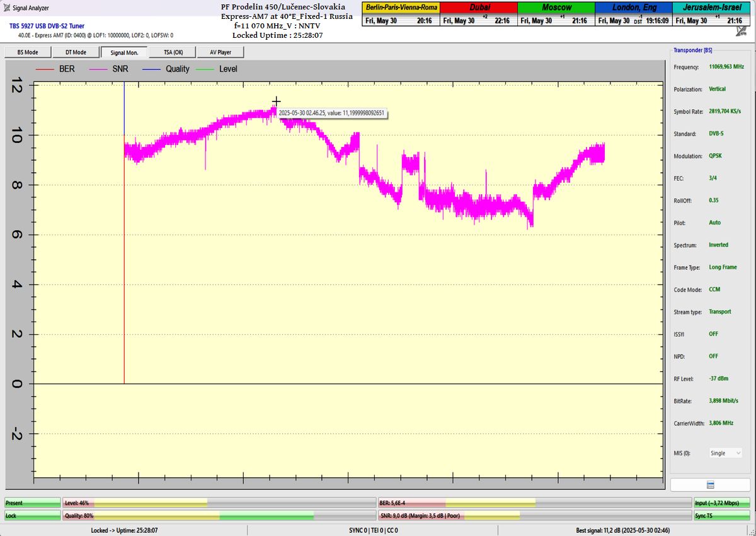Click the crosshair cursor marker on graph
Image resolution: width=756 pixels, height=536 pixels.
(x=276, y=102)
